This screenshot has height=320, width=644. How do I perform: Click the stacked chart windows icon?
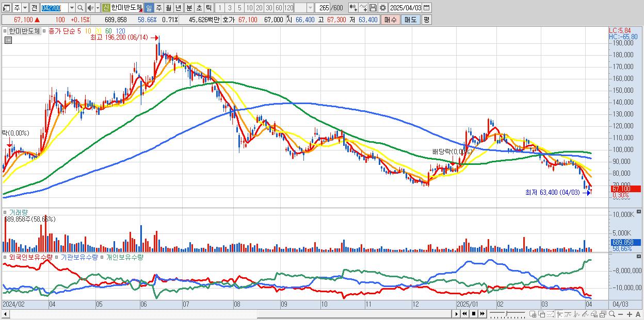[603, 314]
